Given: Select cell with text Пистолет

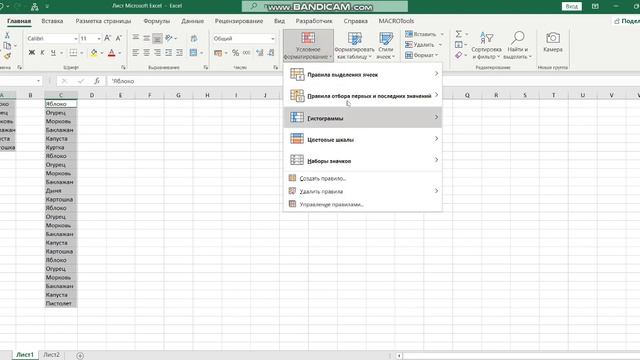Looking at the screenshot, I should (61, 303).
